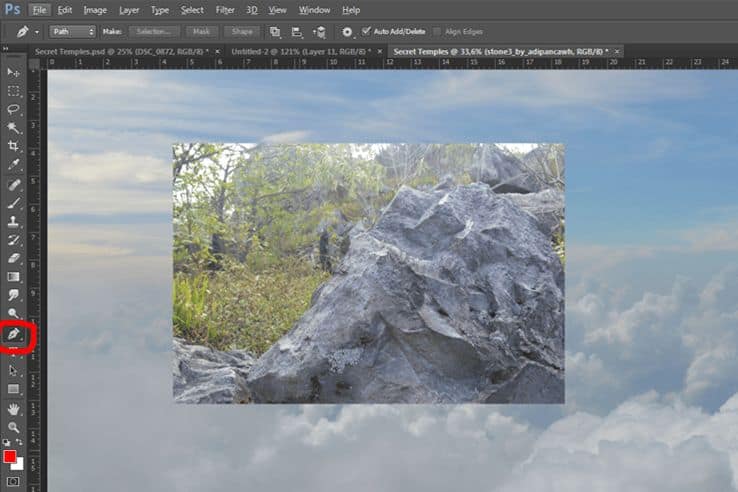The image size is (738, 492).
Task: Click the red foreground color swatch
Action: pos(10,456)
